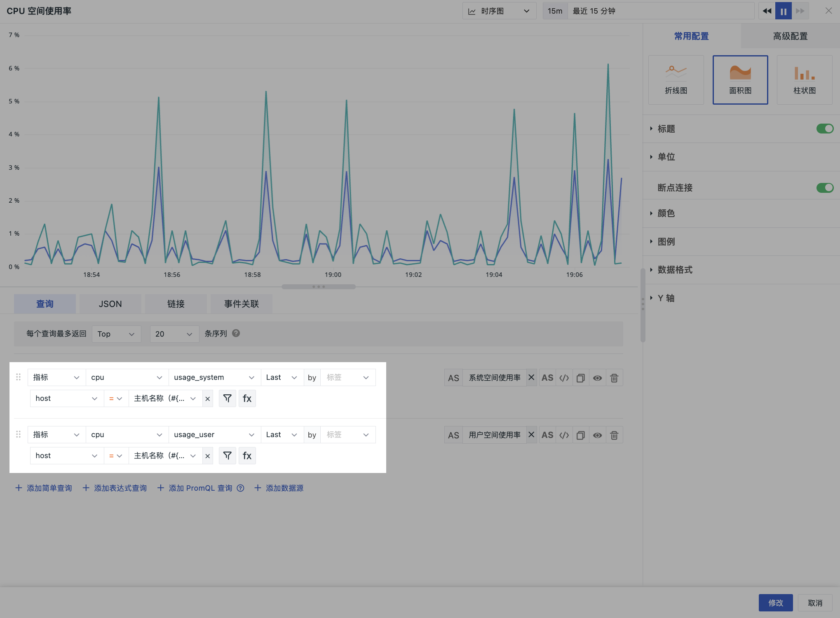This screenshot has height=618, width=840.
Task: Click the drag handle of usage_user query
Action: click(18, 434)
